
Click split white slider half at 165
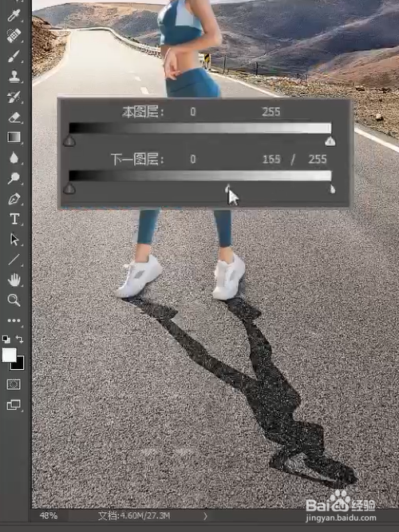click(x=227, y=189)
